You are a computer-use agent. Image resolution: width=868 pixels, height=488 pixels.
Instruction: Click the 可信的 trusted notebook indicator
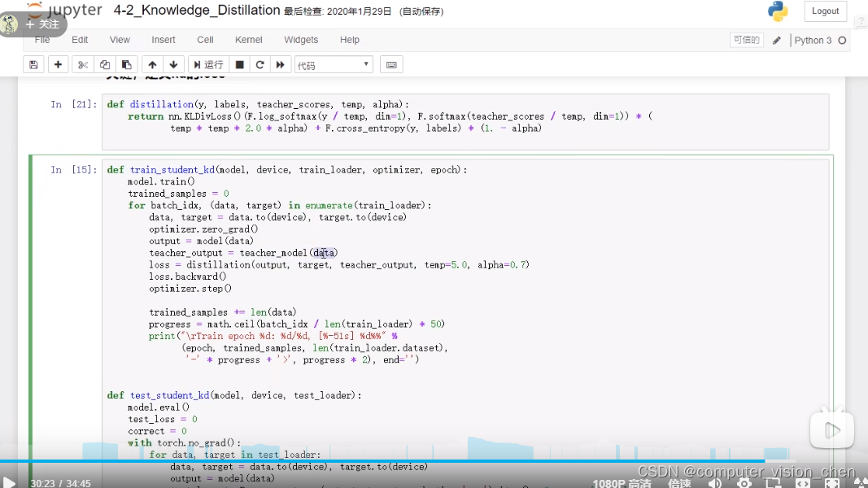click(x=746, y=40)
